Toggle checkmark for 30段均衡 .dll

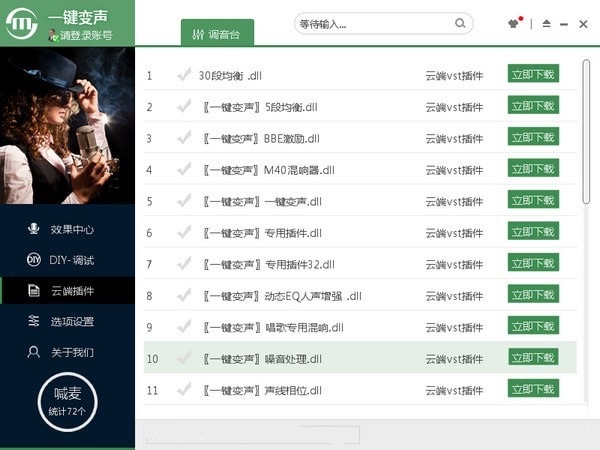pyautogui.click(x=183, y=75)
